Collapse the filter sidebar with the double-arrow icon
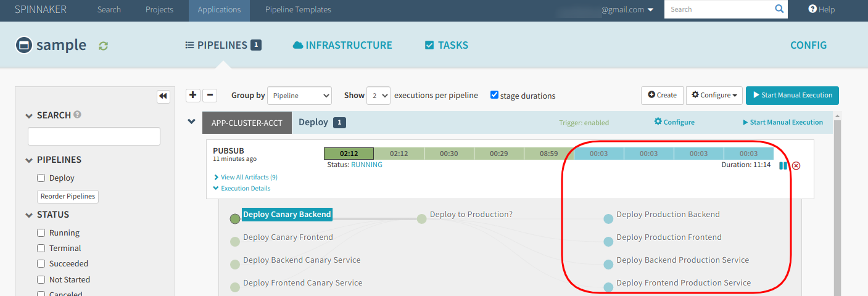Screen dimensions: 868x296 coord(163,96)
